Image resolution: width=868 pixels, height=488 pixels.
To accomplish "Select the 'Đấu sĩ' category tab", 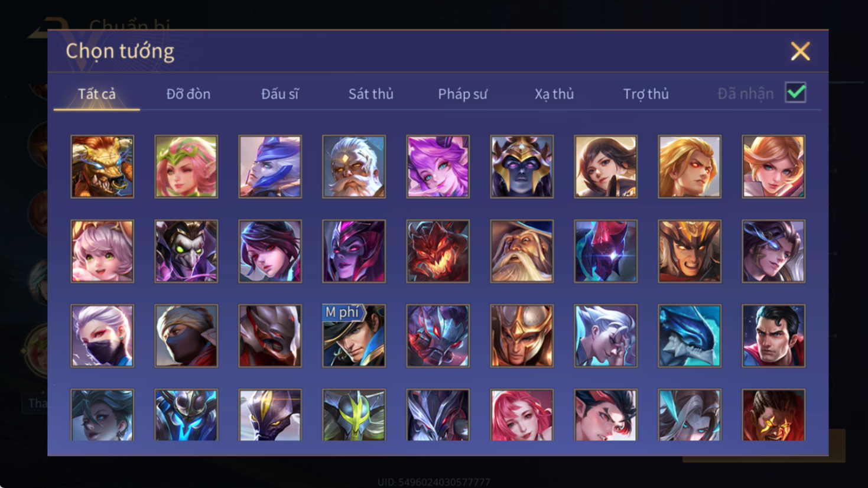I will pos(279,94).
